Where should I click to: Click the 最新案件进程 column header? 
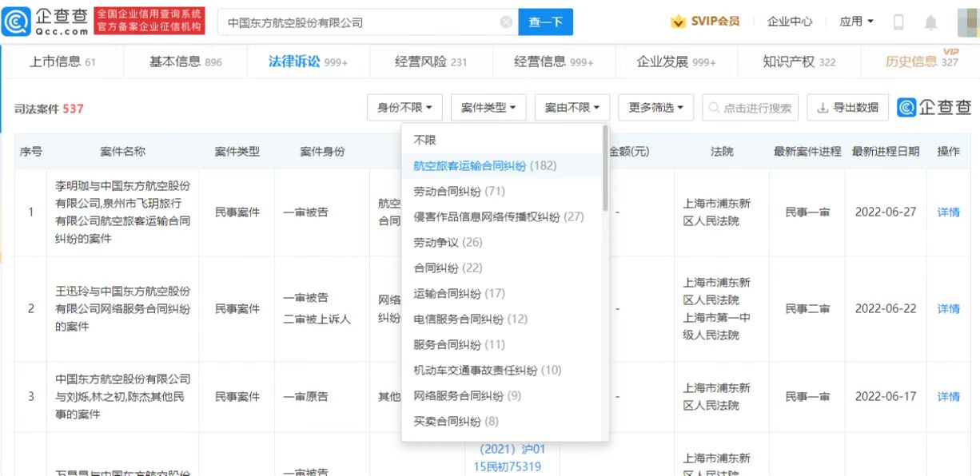807,152
